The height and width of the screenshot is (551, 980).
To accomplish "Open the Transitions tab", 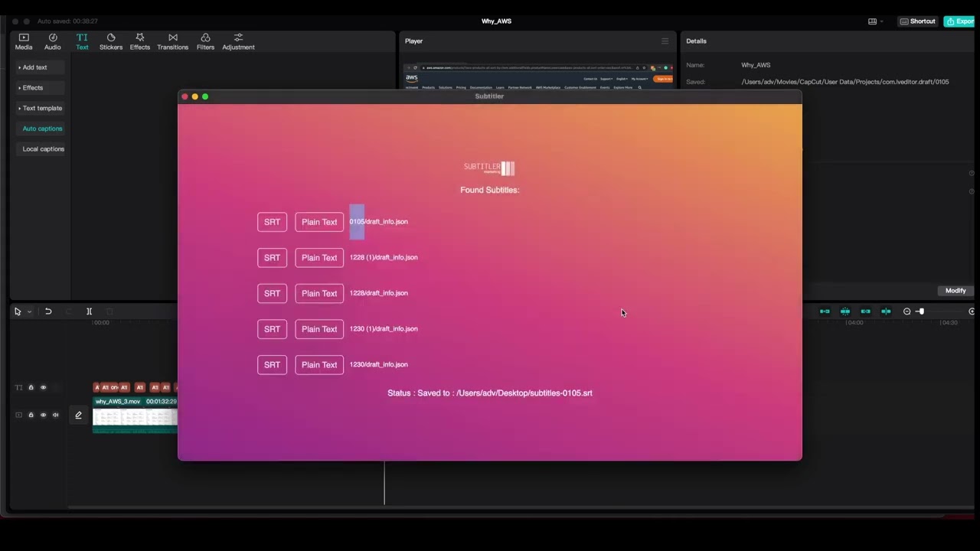I will [x=172, y=41].
